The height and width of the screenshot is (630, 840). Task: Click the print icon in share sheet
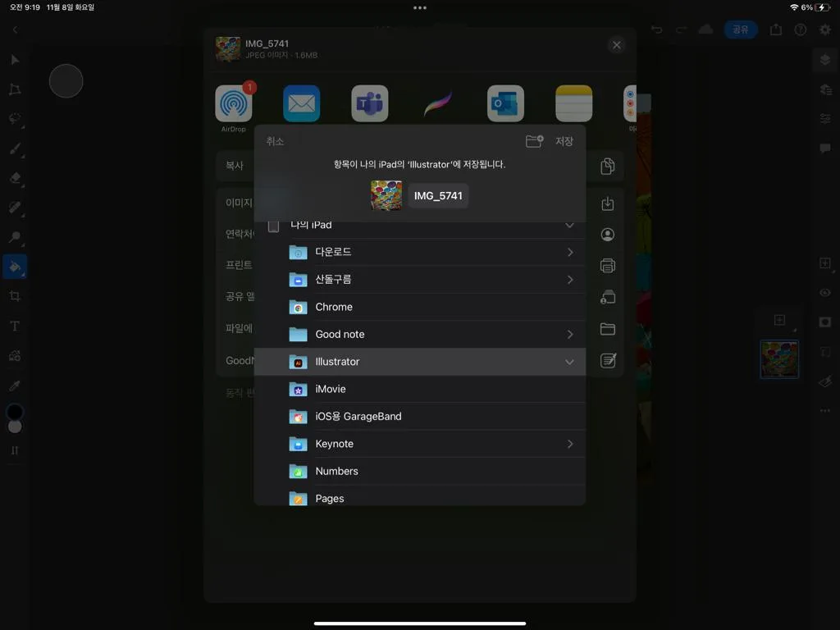[608, 266]
